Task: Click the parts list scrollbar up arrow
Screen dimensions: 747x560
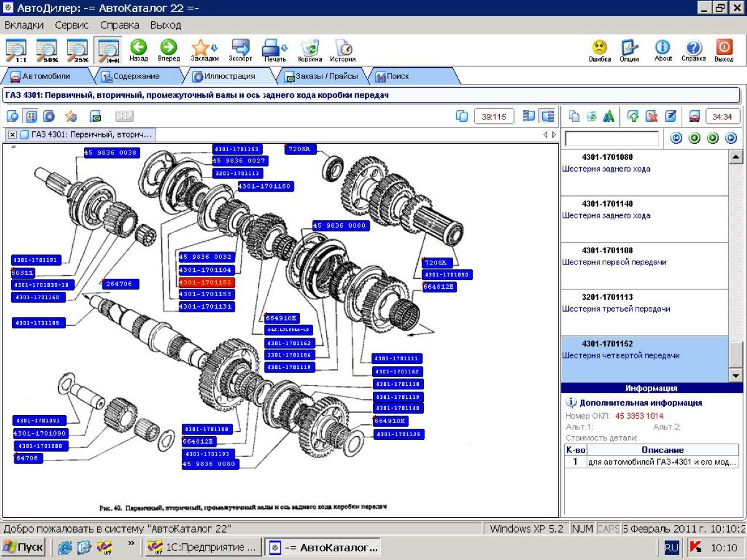Action: pos(735,157)
